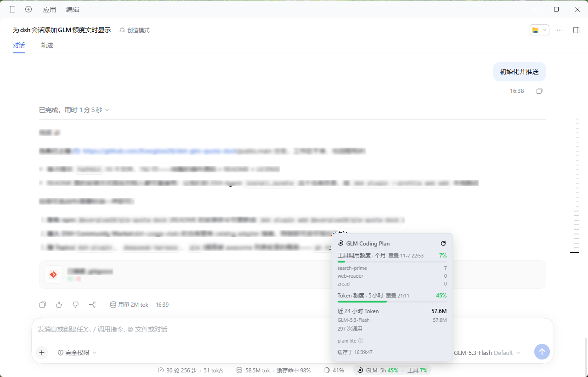Copy the 初始化并推送 user message

click(539, 91)
